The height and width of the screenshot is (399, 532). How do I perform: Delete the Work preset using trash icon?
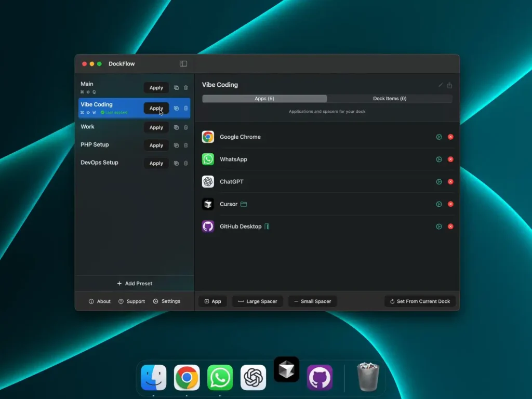[186, 127]
